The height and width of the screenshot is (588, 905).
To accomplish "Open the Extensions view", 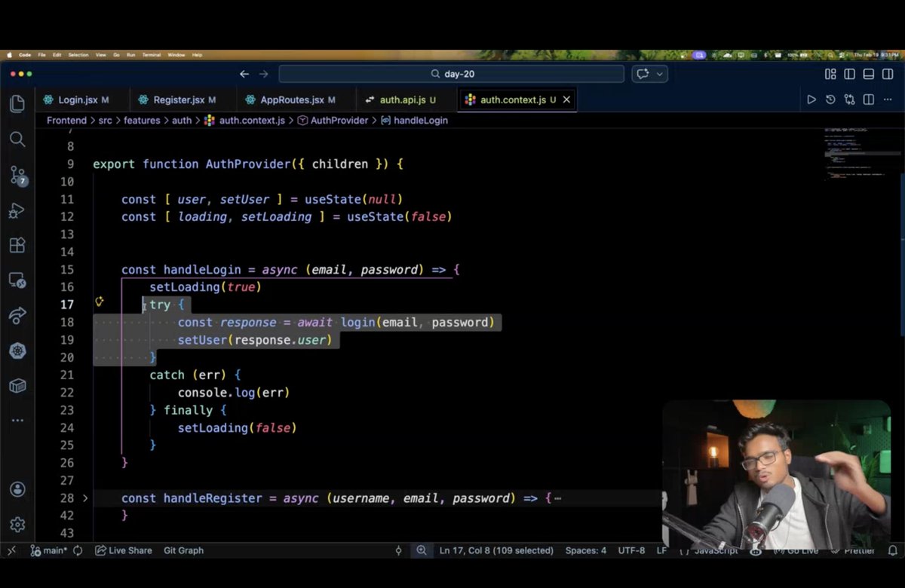I will pyautogui.click(x=17, y=246).
